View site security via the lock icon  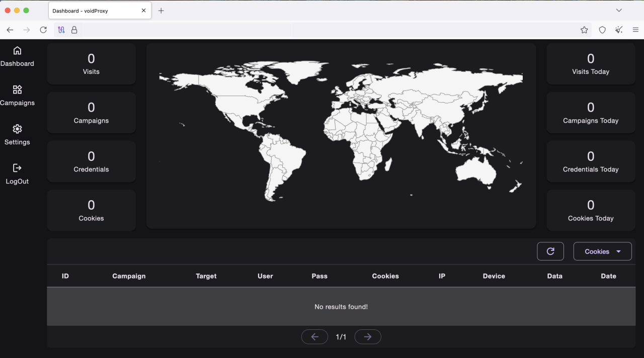click(74, 30)
